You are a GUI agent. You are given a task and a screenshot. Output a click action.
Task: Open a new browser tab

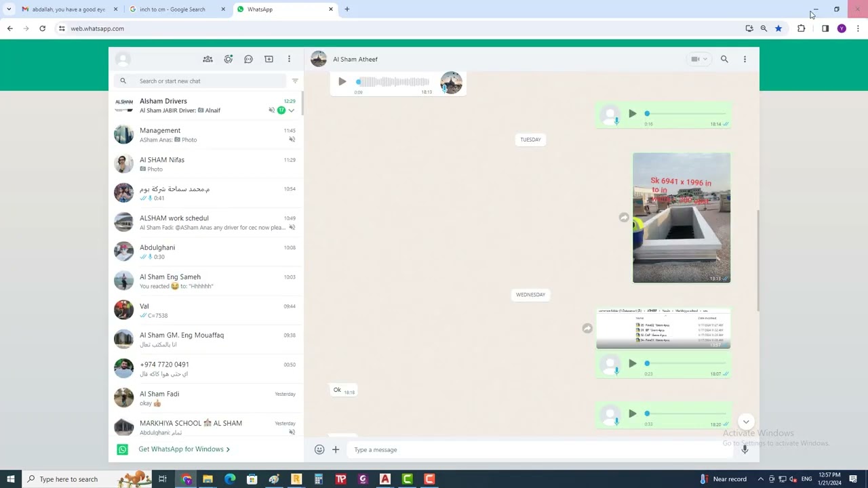tap(347, 9)
